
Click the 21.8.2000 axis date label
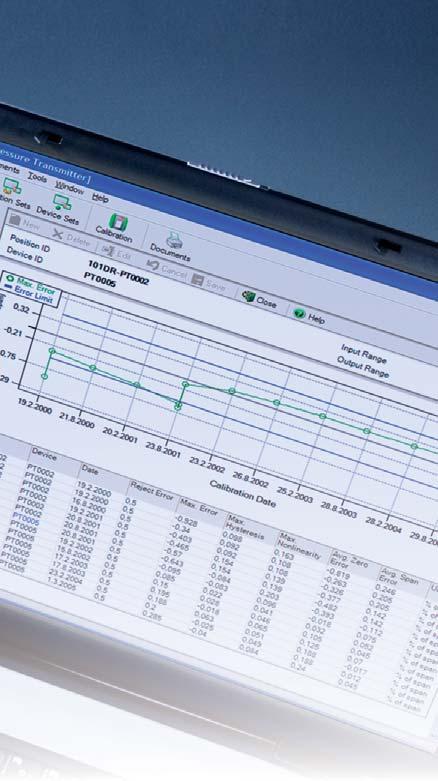pos(76,421)
